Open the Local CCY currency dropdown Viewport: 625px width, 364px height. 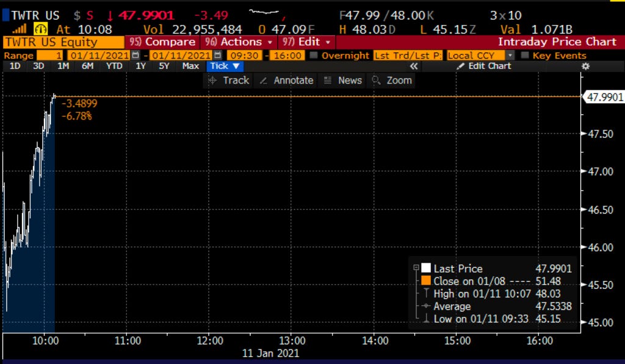point(510,55)
